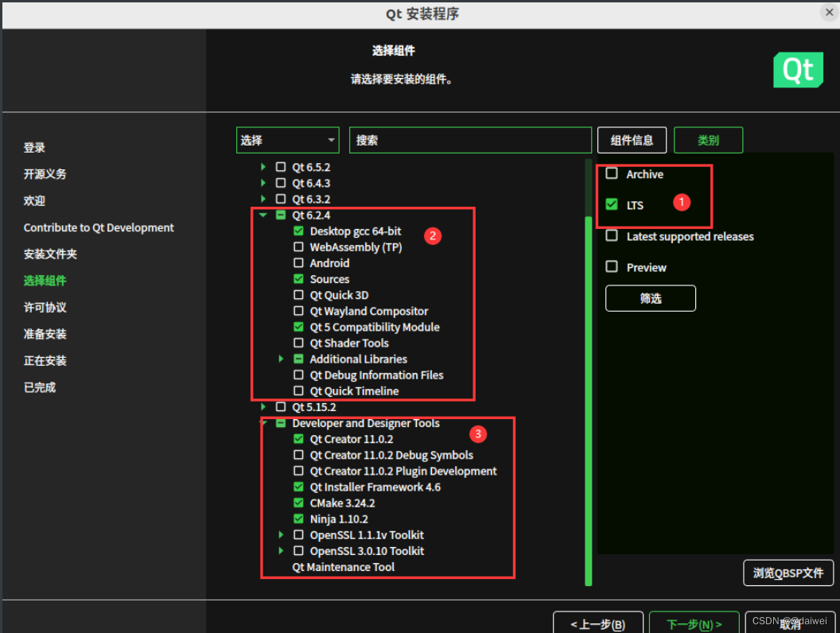Open the 选择 dropdown menu
Image resolution: width=840 pixels, height=633 pixels.
point(288,140)
